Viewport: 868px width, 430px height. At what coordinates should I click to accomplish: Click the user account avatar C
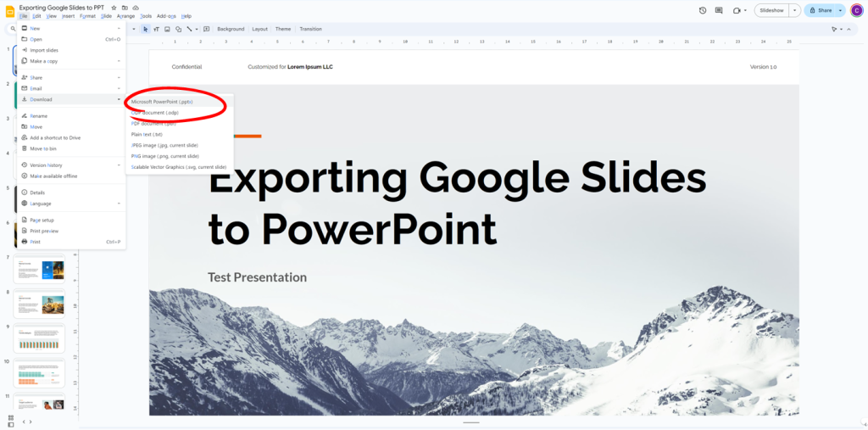[856, 10]
